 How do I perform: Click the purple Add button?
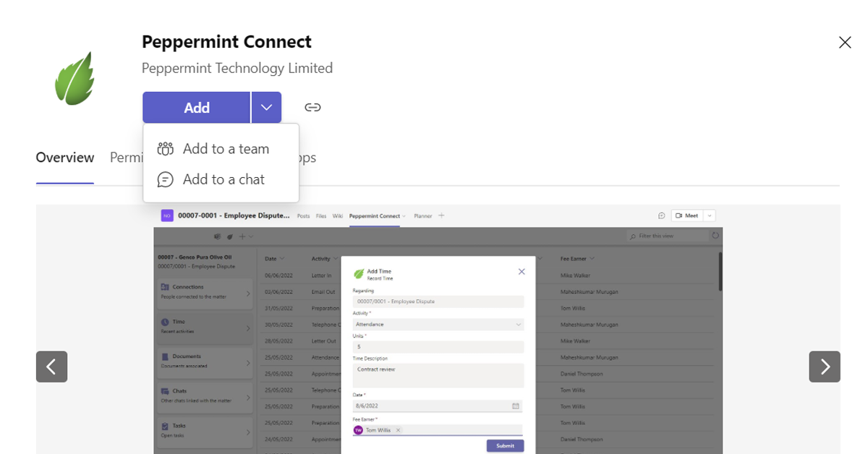pos(196,107)
